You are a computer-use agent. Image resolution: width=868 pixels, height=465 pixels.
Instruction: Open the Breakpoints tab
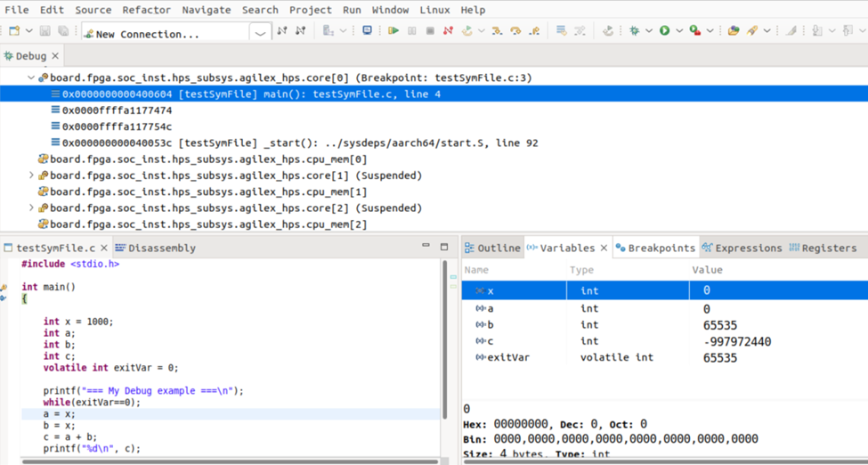click(660, 249)
